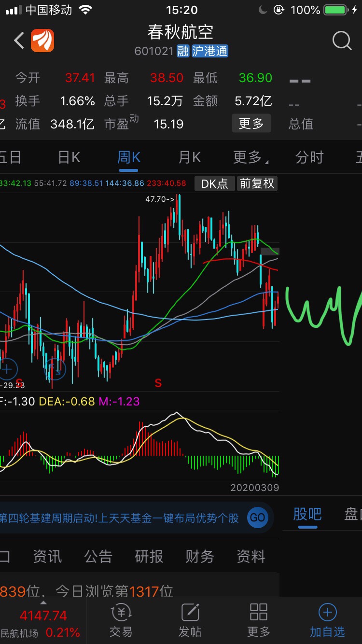Open the 研报 tab
The width and height of the screenshot is (362, 644).
[x=149, y=557]
